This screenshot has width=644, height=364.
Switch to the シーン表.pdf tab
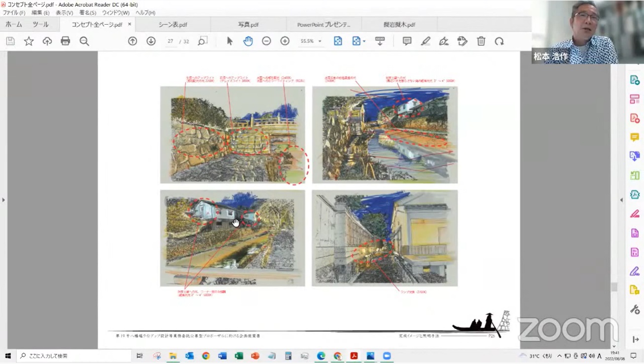(x=173, y=24)
